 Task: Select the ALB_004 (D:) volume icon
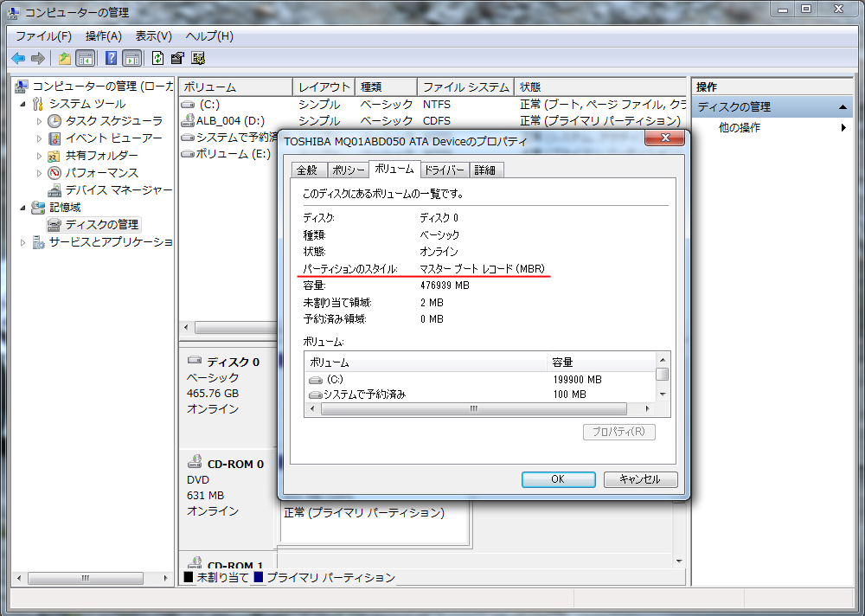pos(186,120)
